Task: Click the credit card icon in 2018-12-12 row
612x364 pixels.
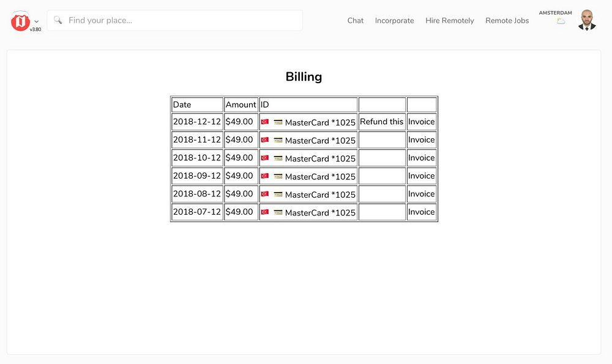Action: [278, 122]
